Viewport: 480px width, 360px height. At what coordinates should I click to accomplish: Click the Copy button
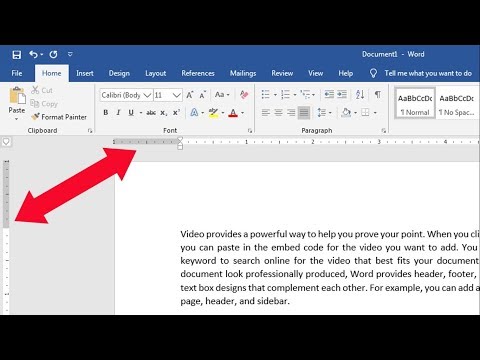pyautogui.click(x=44, y=104)
